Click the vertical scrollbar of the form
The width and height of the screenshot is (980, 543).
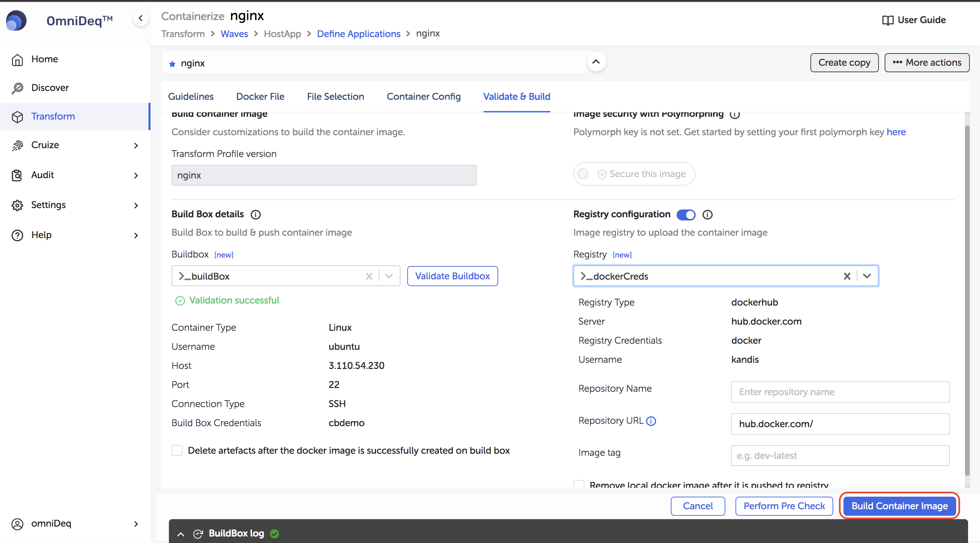(x=967, y=300)
